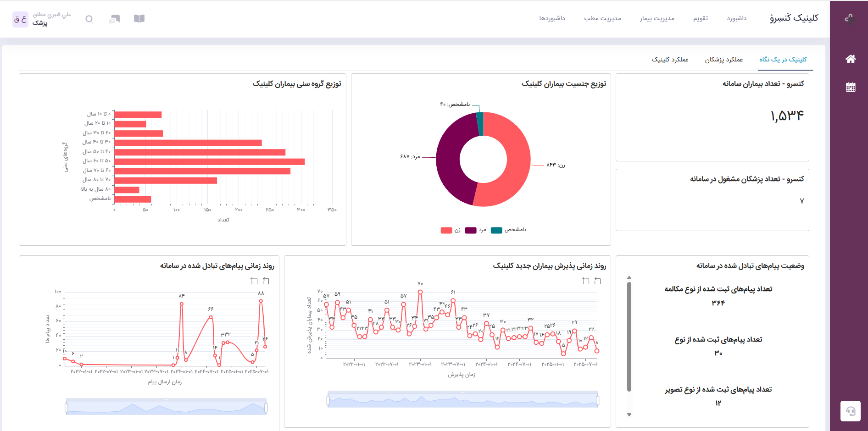Click the admissions chart zoom slider left handle

328,400
